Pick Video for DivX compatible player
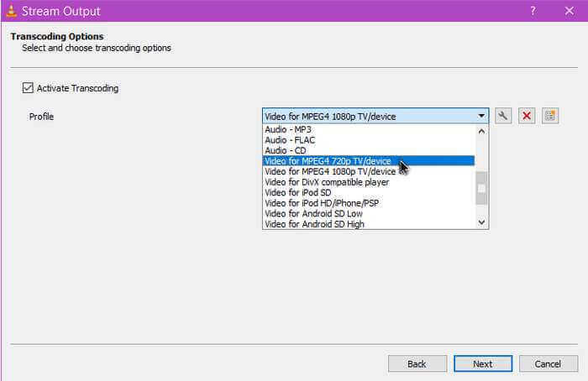 (369, 182)
